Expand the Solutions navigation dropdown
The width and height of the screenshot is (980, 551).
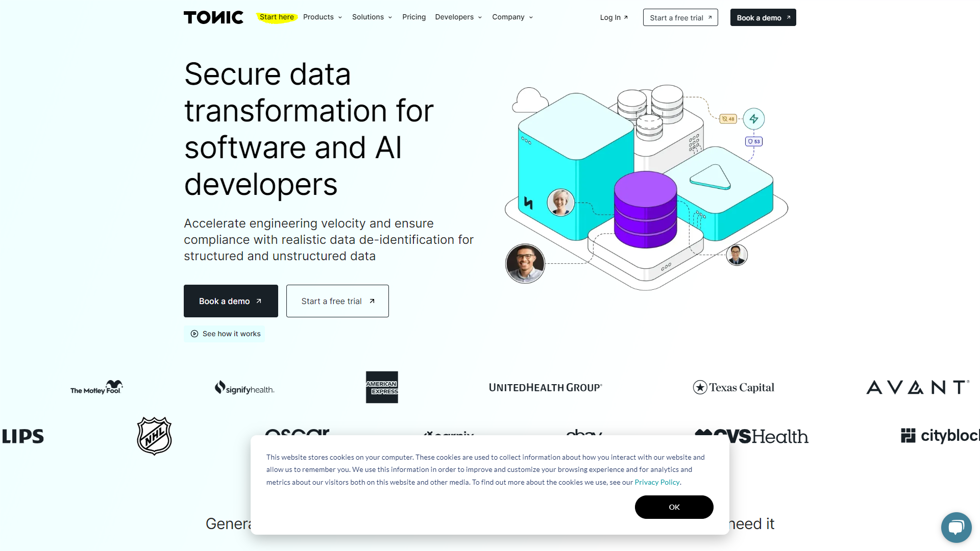pyautogui.click(x=372, y=17)
